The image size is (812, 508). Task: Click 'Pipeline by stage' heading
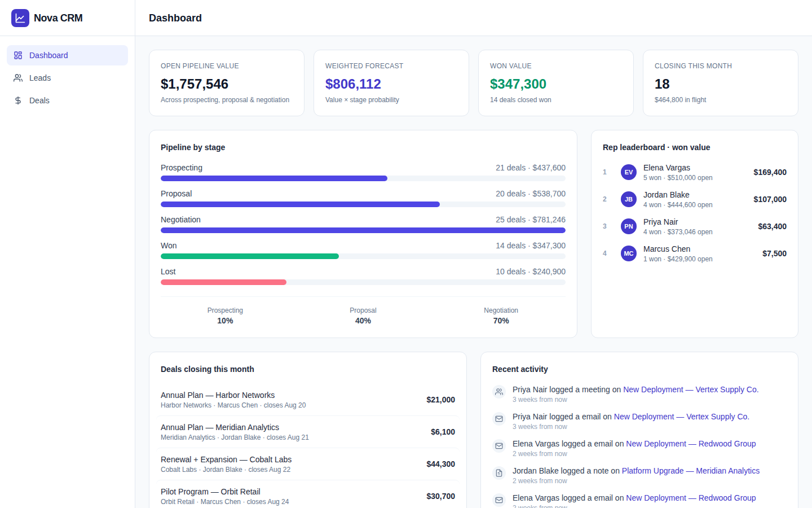pyautogui.click(x=193, y=147)
